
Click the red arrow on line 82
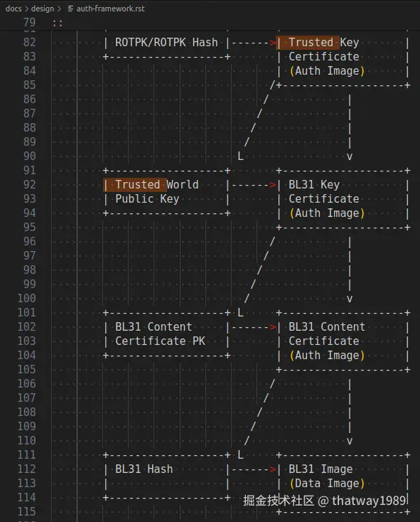click(273, 43)
